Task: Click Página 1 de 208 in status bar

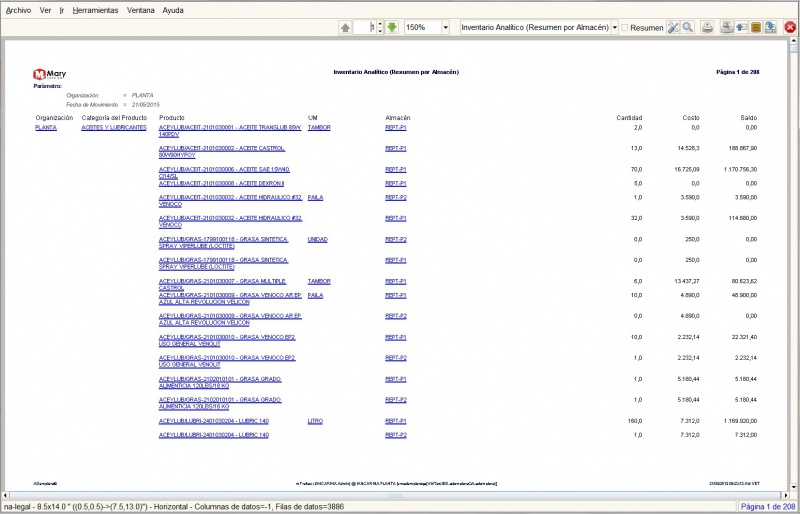Action: click(768, 507)
